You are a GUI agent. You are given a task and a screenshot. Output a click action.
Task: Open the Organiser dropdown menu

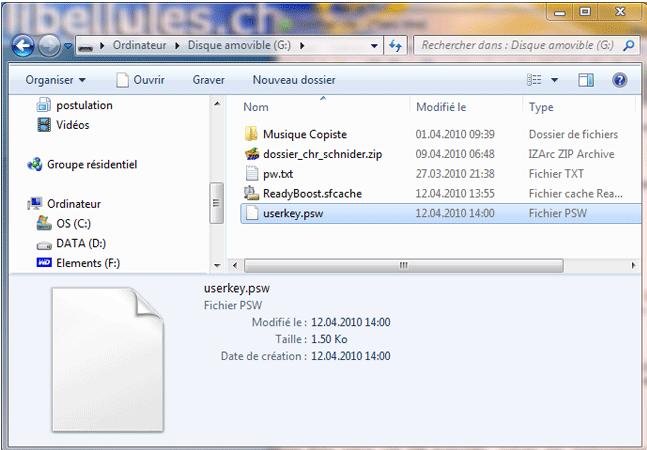pos(55,80)
